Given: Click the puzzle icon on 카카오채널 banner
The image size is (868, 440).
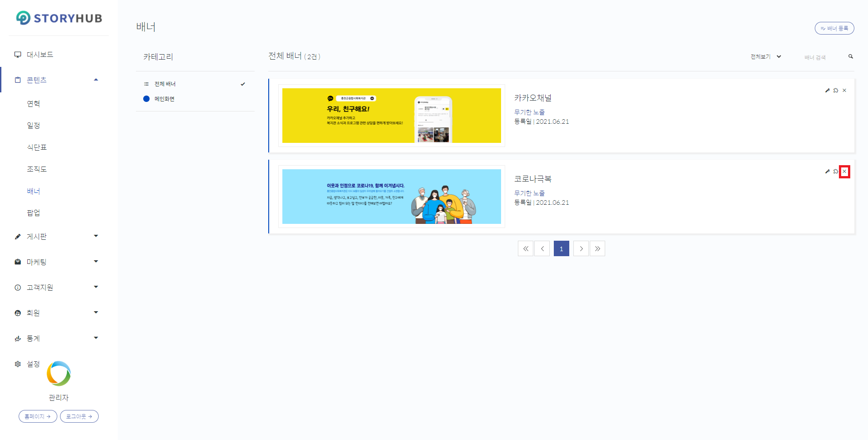Looking at the screenshot, I should tap(836, 91).
